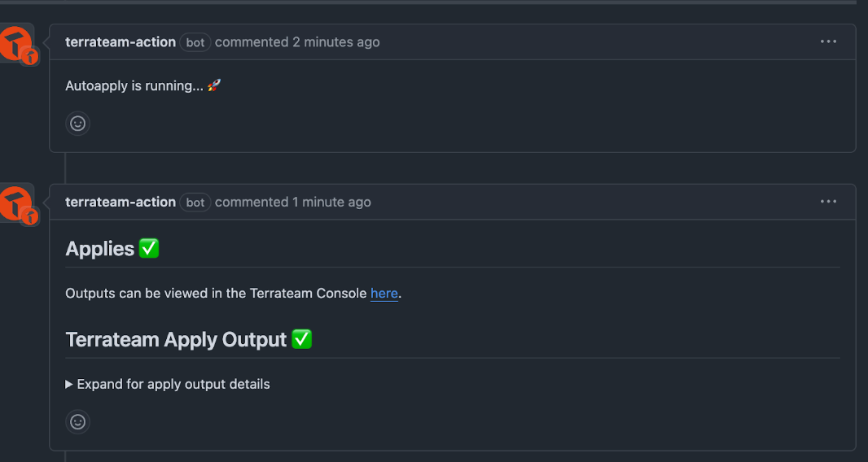Click the "Autoapply is running..." comment text
868x462 pixels.
(134, 85)
